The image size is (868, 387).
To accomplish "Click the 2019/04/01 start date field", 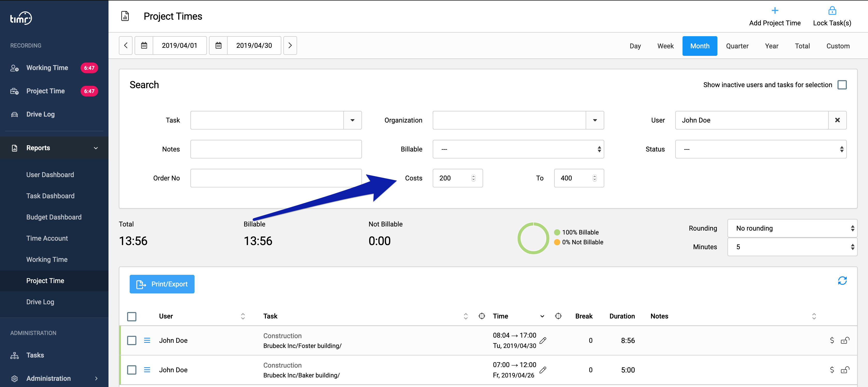I will 180,45.
